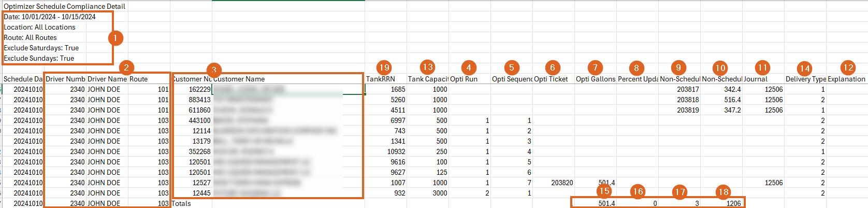The height and width of the screenshot is (208, 868).
Task: Click the 'Explanation' column header cell
Action: click(x=847, y=79)
